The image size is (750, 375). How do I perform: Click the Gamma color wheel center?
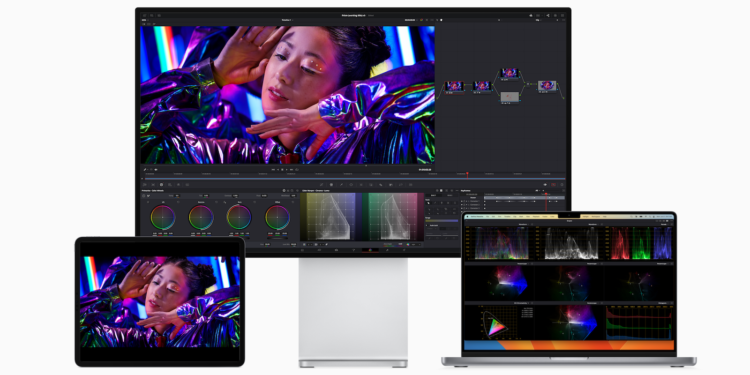pyautogui.click(x=201, y=218)
